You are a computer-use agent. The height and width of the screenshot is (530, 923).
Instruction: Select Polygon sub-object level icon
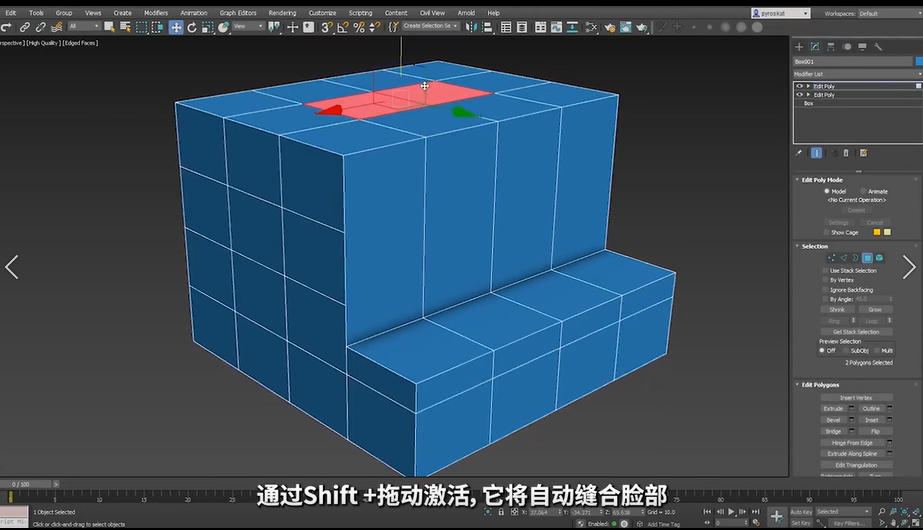click(x=867, y=258)
